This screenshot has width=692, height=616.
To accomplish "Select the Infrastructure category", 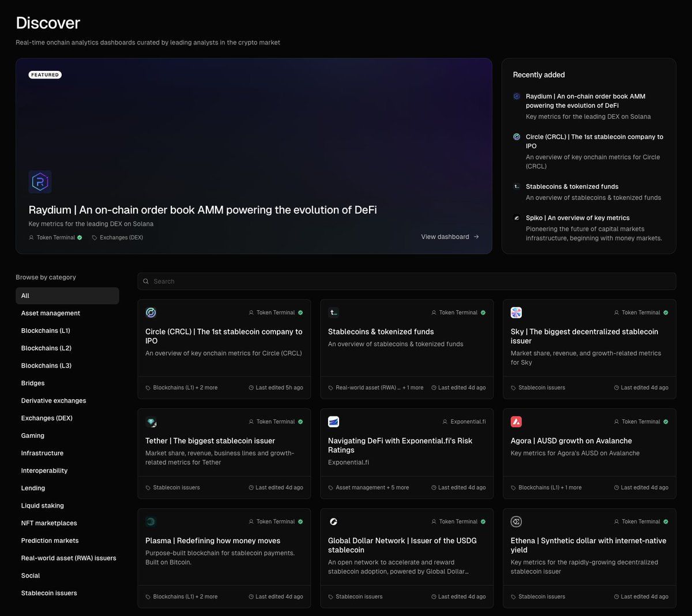I will click(67, 453).
